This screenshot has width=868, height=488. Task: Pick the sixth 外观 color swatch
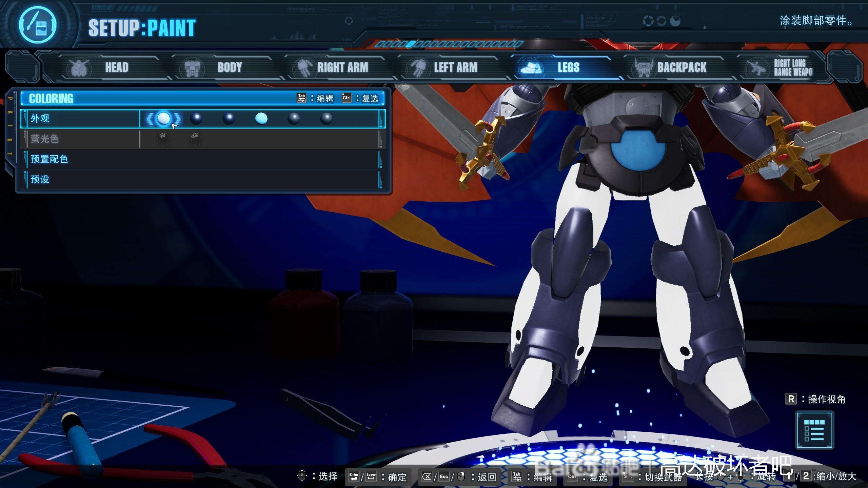[x=326, y=118]
